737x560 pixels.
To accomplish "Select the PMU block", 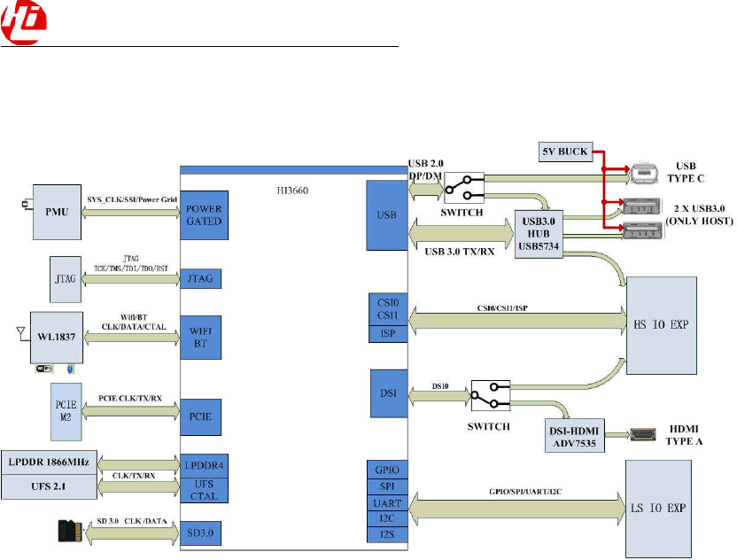I will click(x=57, y=212).
